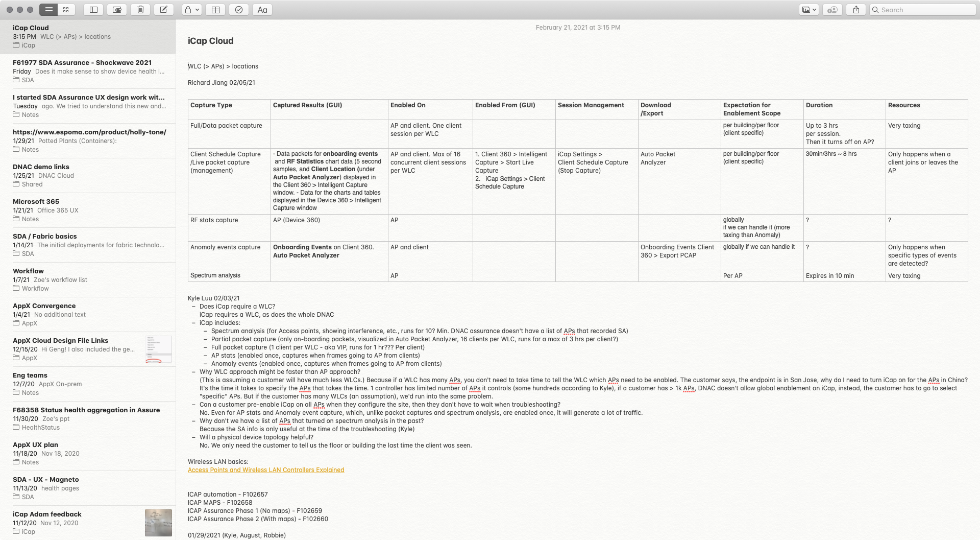Open the iCap Cloud note in list
Image resolution: width=980 pixels, height=540 pixels.
(88, 37)
